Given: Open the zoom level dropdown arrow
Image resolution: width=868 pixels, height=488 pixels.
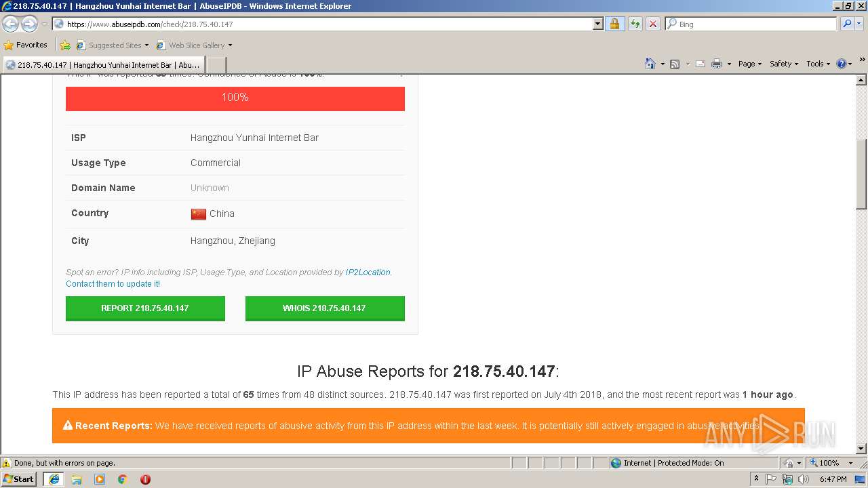Looking at the screenshot, I should point(850,463).
